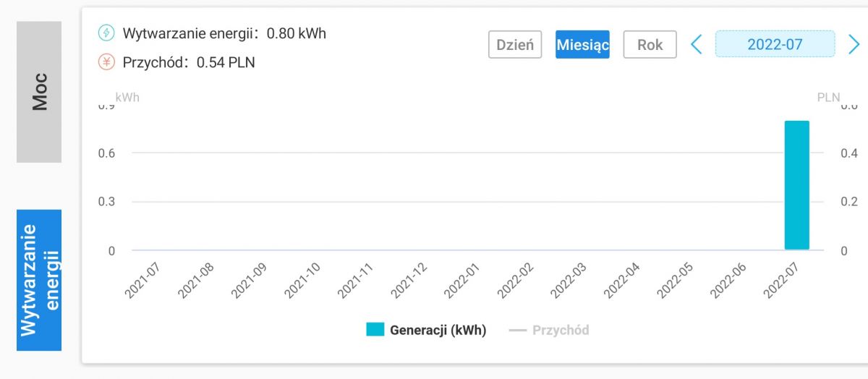Go to next month with right chevron
Viewport: 868px width, 379px height.
(x=854, y=45)
